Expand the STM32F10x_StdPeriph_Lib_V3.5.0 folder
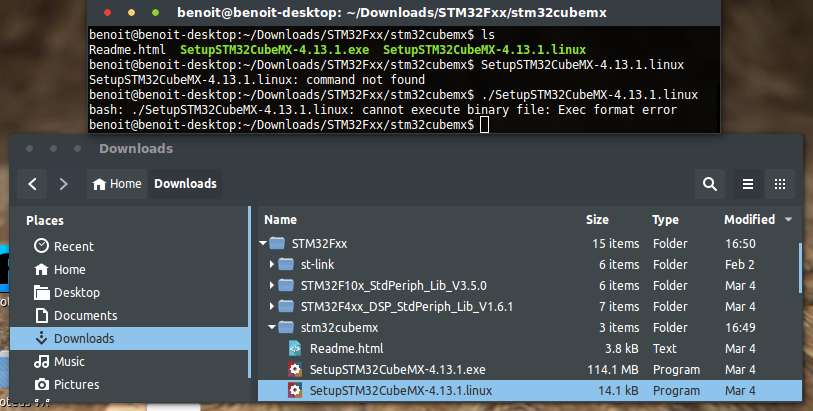This screenshot has height=411, width=813. click(x=273, y=286)
